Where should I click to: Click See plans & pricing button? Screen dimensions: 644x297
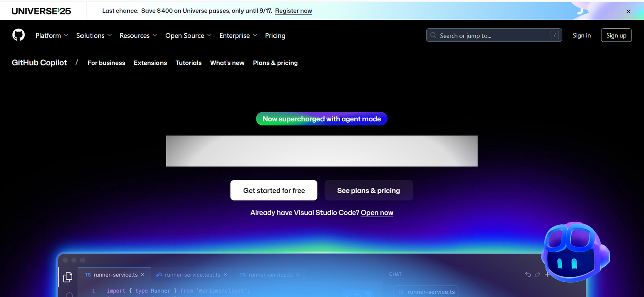pyautogui.click(x=369, y=190)
